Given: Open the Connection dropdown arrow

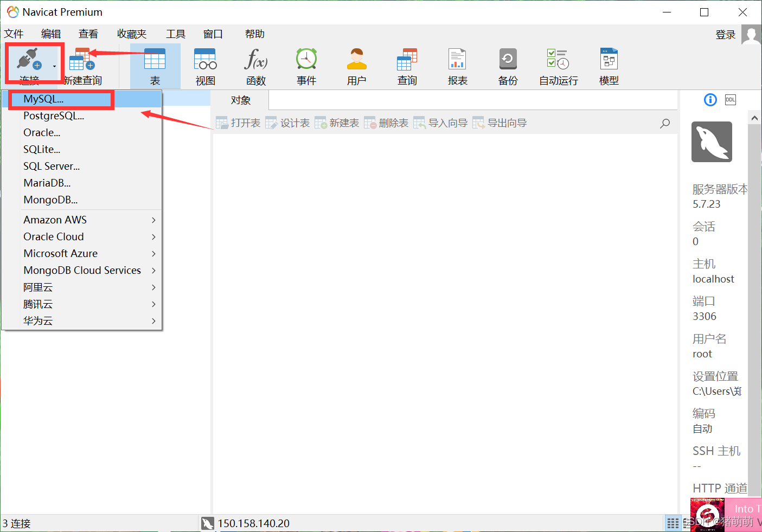Looking at the screenshot, I should click(x=54, y=66).
